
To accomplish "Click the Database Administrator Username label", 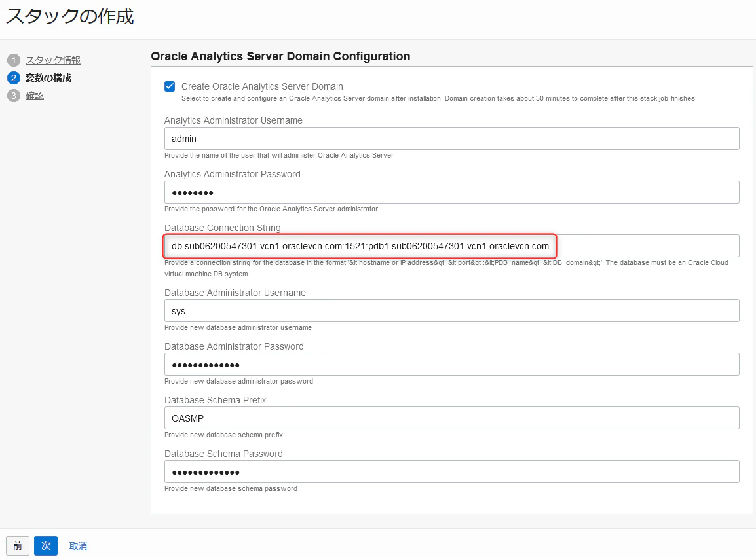I will coord(235,293).
